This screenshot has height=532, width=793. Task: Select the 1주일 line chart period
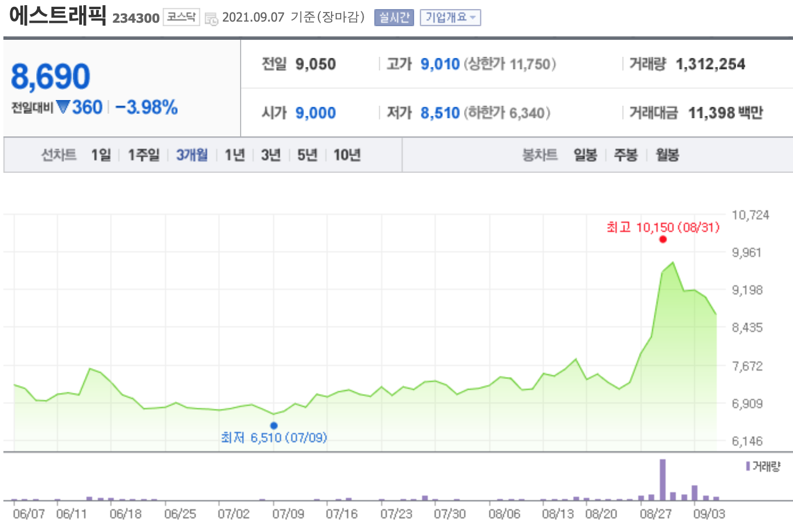[x=143, y=155]
